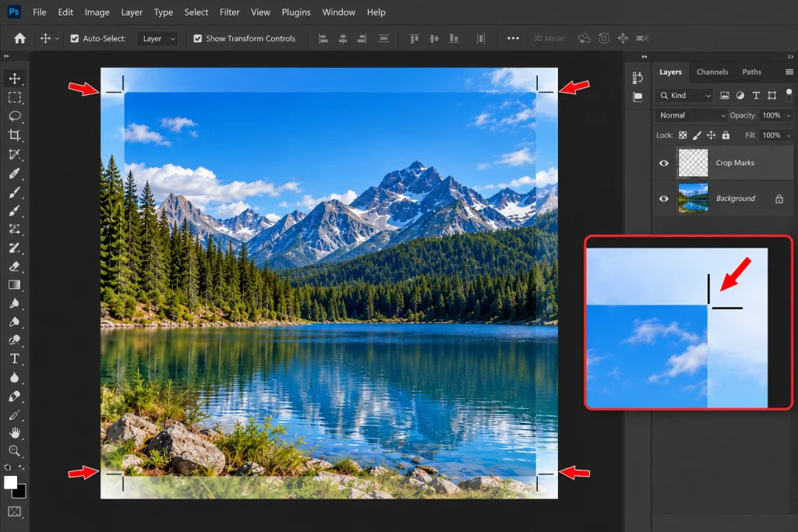Filter layers by pixel layers icon

[x=725, y=95]
